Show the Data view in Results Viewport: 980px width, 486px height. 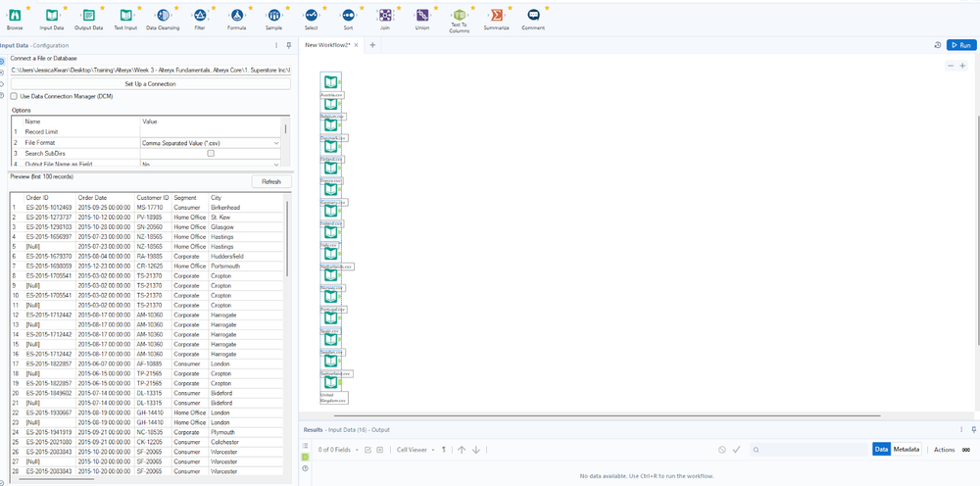click(x=881, y=449)
